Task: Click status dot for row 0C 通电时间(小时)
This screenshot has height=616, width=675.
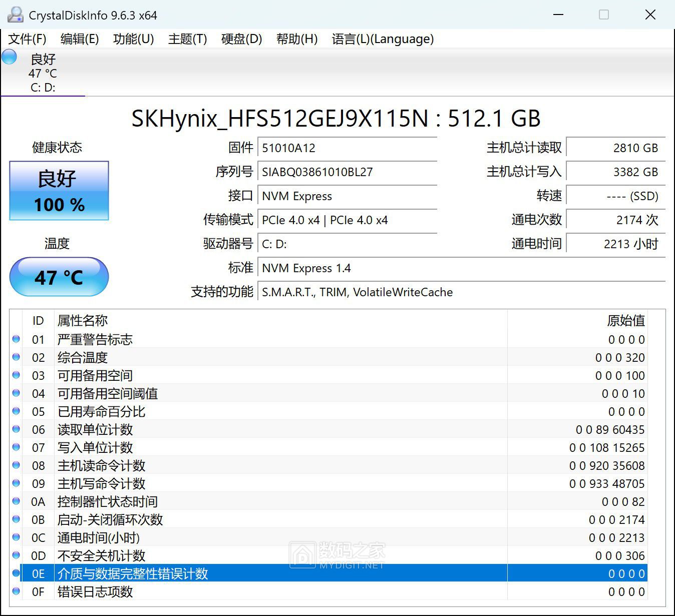Action: tap(16, 537)
